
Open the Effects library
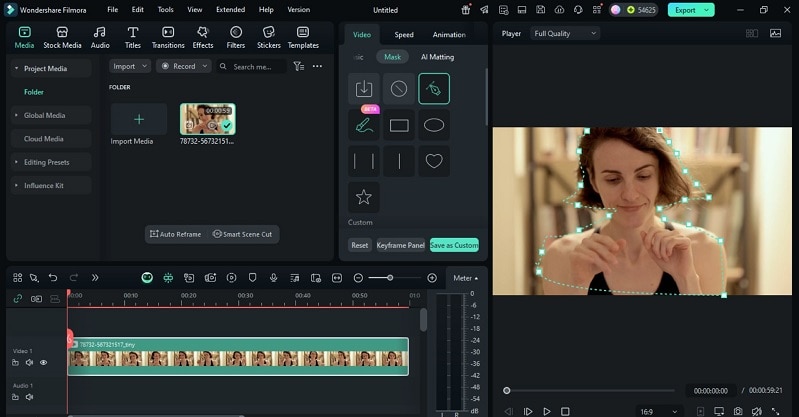point(203,38)
